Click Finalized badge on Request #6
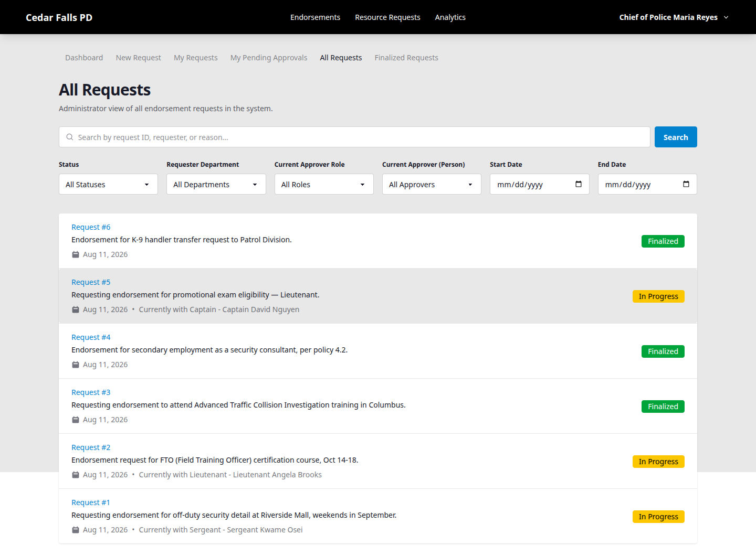 pos(663,241)
